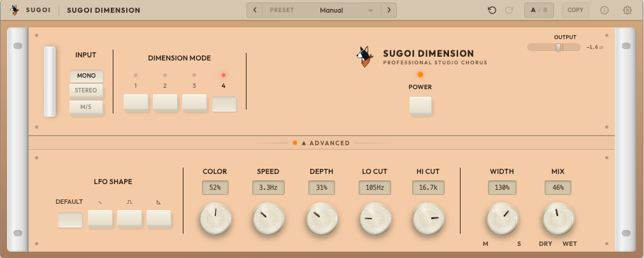Click the fox logo beside Sugoi Dimension title
Viewport: 644px width, 258px height.
click(365, 57)
